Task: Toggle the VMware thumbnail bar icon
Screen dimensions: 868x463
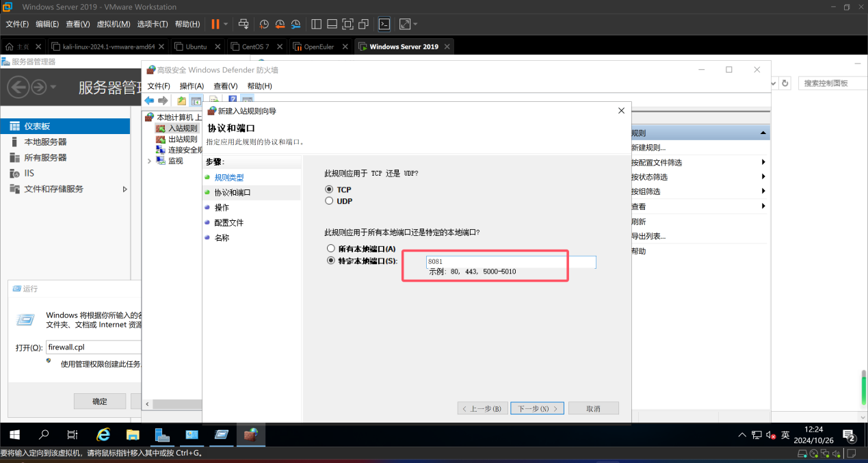Action: tap(332, 24)
